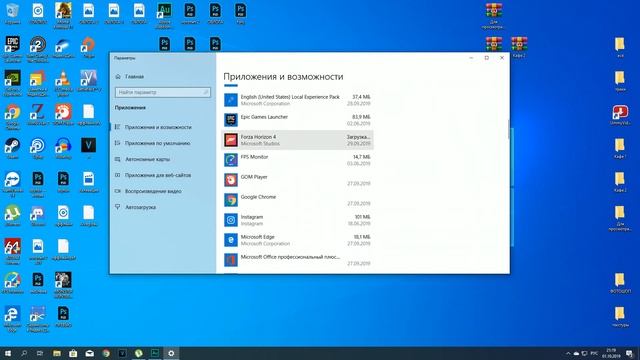
Task: Click the Найти параметр search field
Action: click(162, 93)
